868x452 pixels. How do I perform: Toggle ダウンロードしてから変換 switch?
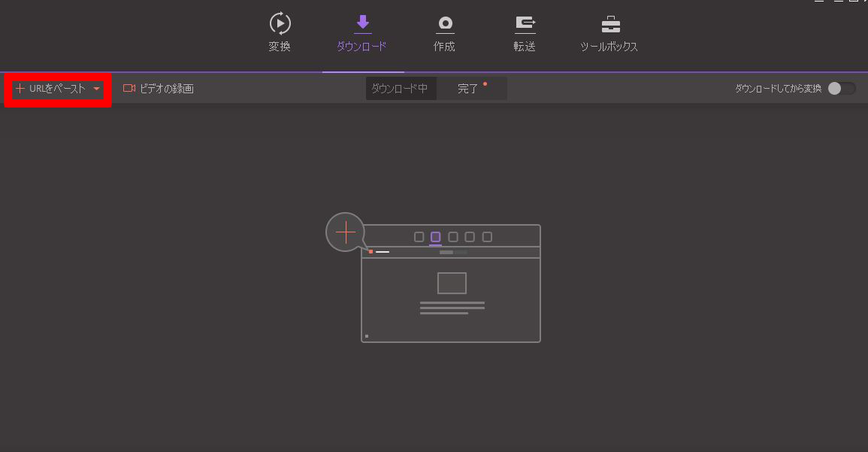pos(842,89)
